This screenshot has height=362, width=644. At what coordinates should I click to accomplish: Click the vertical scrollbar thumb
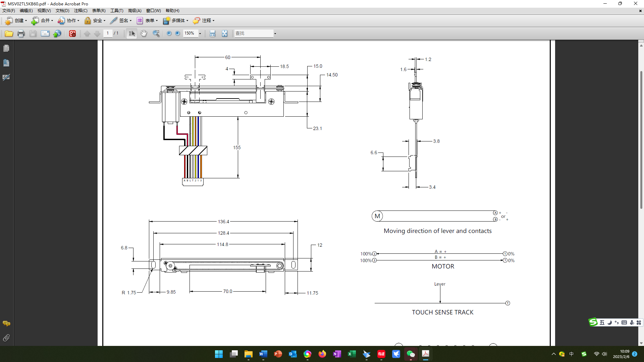coord(641,140)
